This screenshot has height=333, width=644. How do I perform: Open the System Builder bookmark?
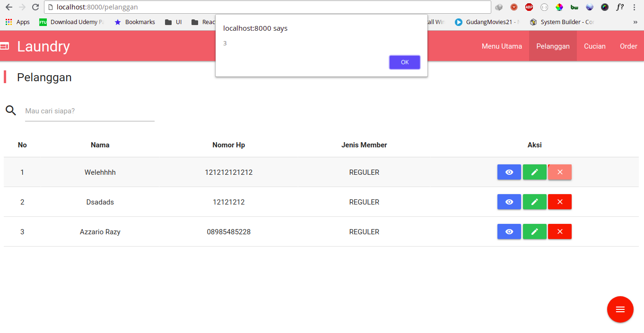coord(562,22)
